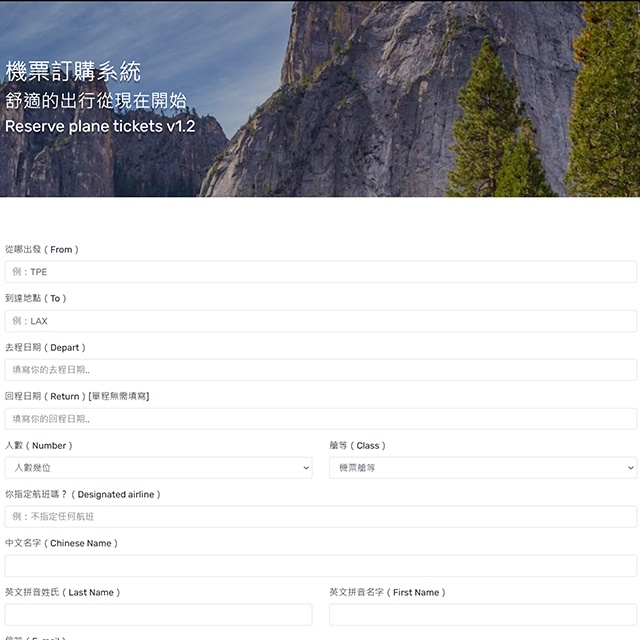Screen dimensions: 640x640
Task: Click the 中文名字 (Chinese Name) label
Action: click(x=62, y=543)
